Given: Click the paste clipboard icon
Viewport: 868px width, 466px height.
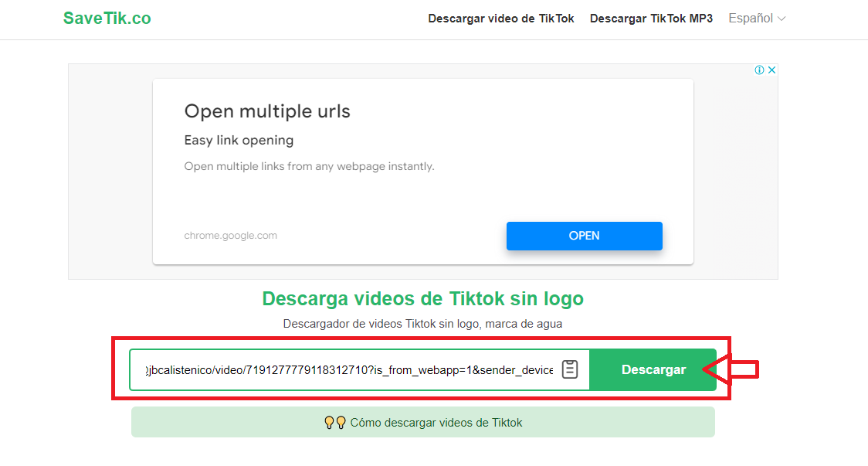Looking at the screenshot, I should (570, 369).
